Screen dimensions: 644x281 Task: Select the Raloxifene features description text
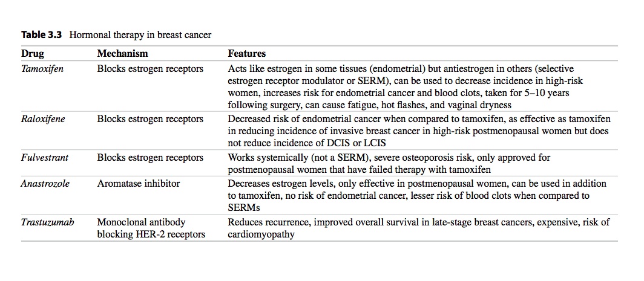click(418, 131)
